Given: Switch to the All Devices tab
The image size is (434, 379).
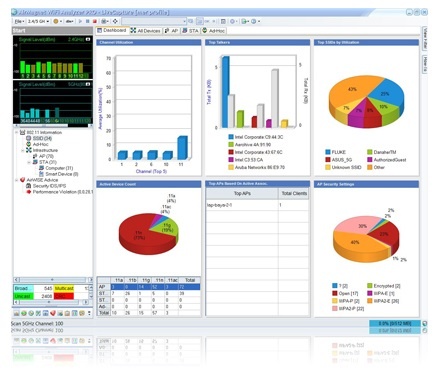Looking at the screenshot, I should click(x=145, y=31).
